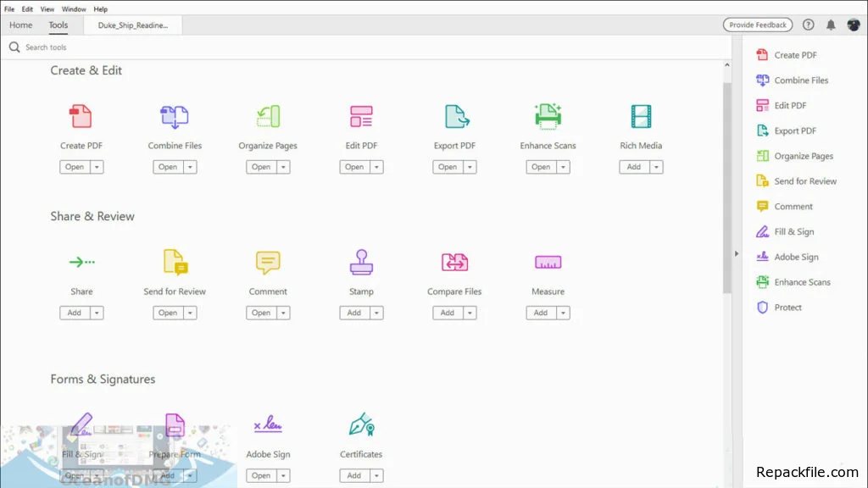
Task: Click the Comment speech bubble icon in grid
Action: click(x=268, y=263)
